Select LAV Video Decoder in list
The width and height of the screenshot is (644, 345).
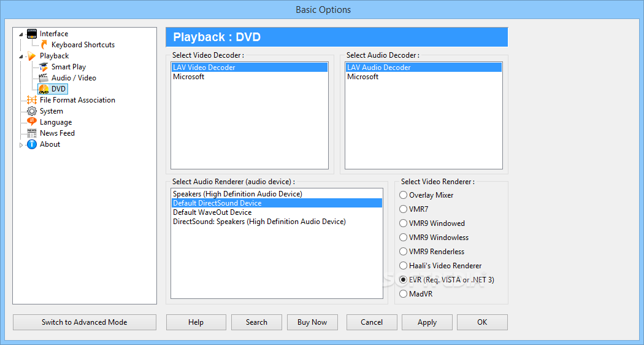250,68
